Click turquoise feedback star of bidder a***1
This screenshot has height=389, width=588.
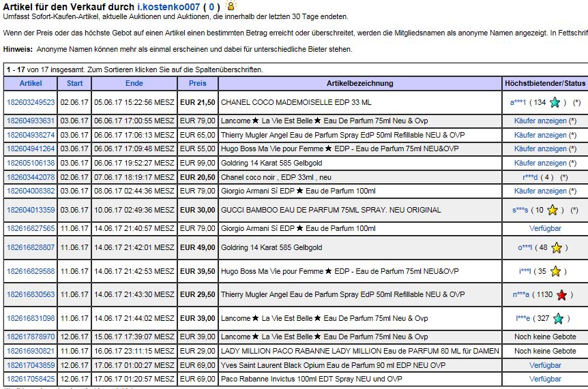[x=555, y=102]
